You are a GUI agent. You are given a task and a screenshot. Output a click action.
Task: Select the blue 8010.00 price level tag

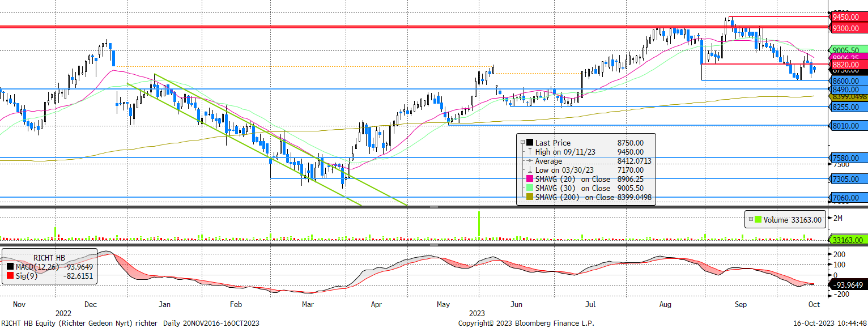[848, 126]
